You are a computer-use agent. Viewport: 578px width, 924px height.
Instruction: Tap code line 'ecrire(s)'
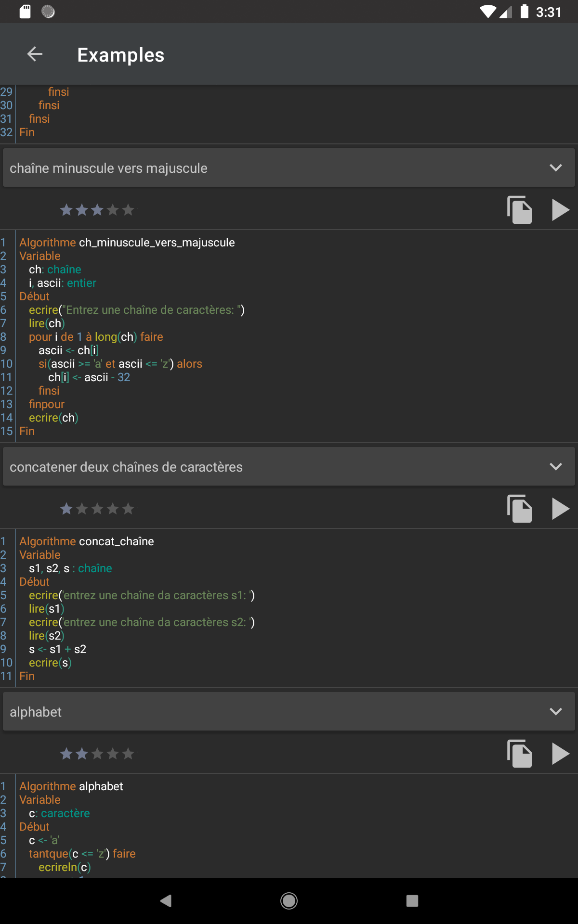coord(50,663)
